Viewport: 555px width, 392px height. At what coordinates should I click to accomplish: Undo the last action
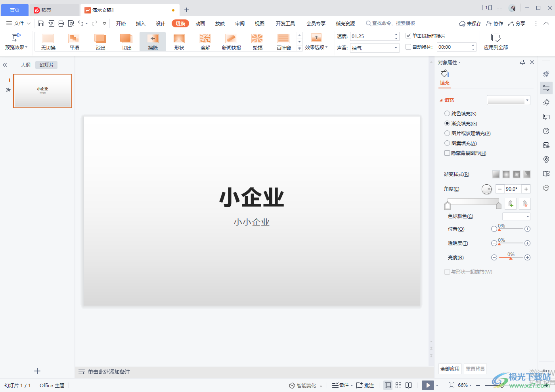pos(81,23)
